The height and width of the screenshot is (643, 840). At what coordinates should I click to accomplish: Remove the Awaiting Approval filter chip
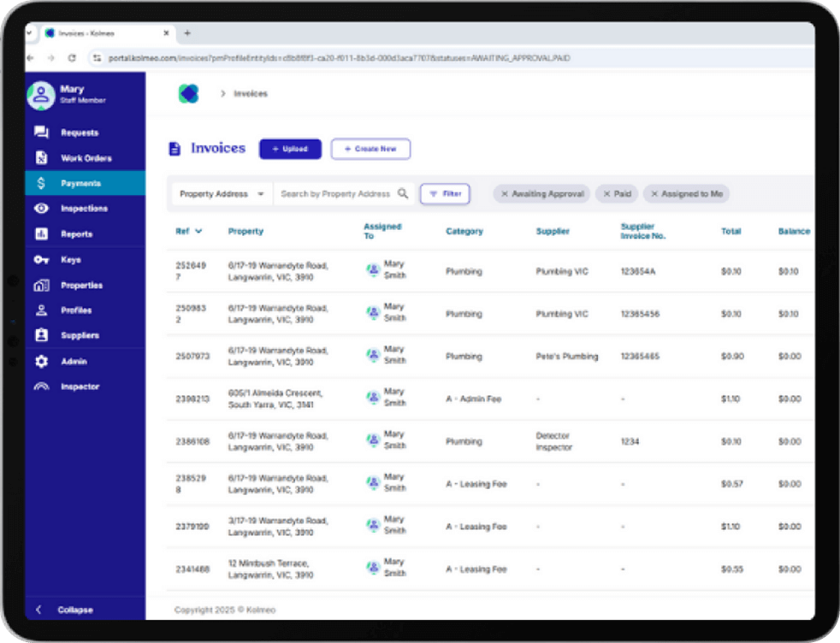506,194
